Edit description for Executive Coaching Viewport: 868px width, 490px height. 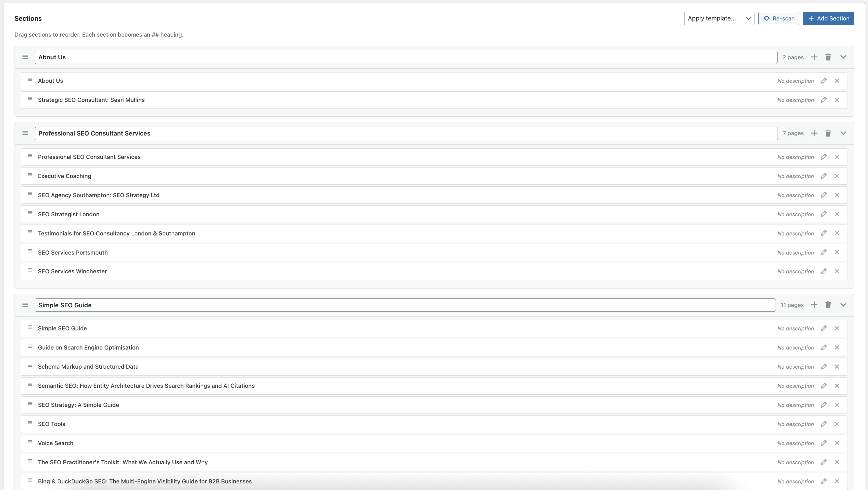point(824,176)
